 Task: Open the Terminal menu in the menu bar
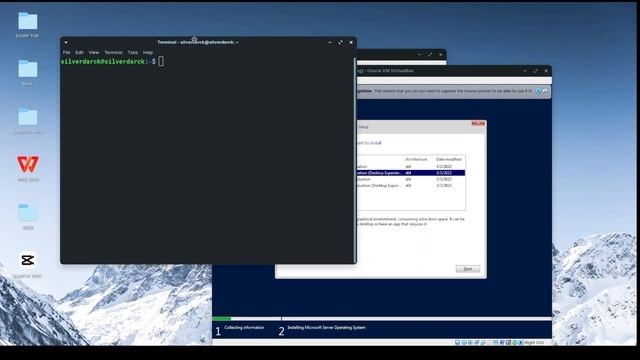coord(113,53)
